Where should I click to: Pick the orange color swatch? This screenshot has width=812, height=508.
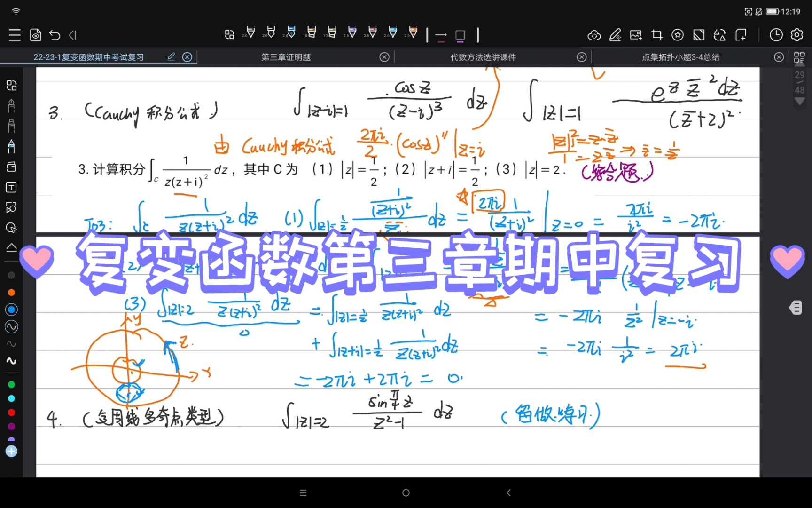[11, 293]
